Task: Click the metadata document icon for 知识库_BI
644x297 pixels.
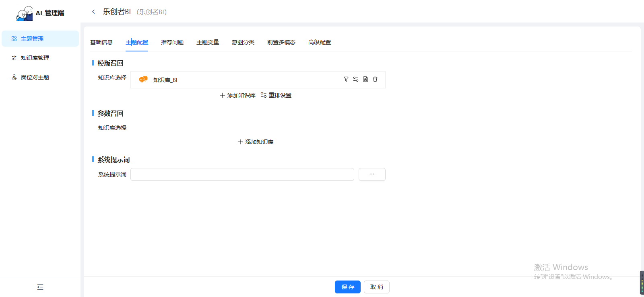Action: (365, 79)
